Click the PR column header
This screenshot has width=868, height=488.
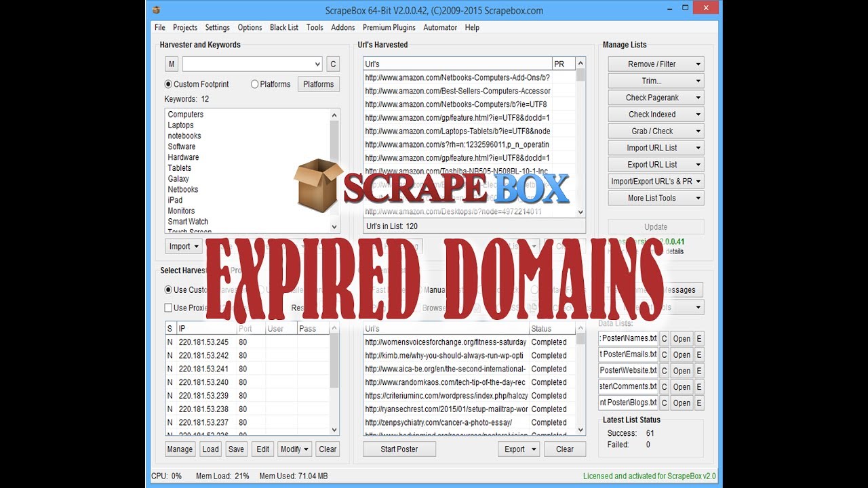click(564, 64)
